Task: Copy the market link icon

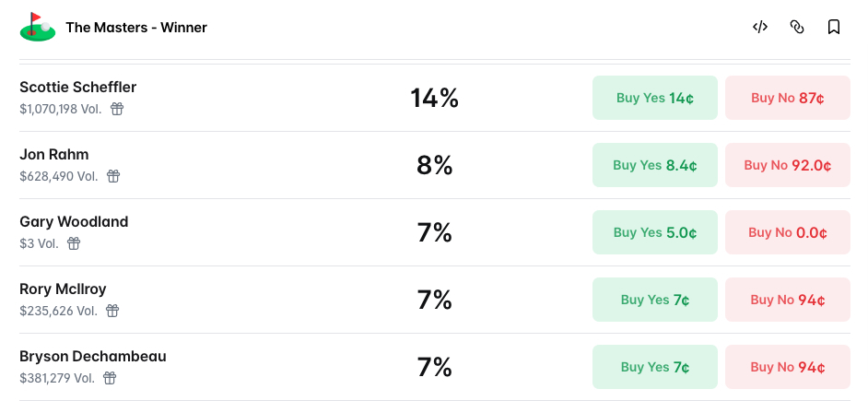Action: tap(797, 27)
